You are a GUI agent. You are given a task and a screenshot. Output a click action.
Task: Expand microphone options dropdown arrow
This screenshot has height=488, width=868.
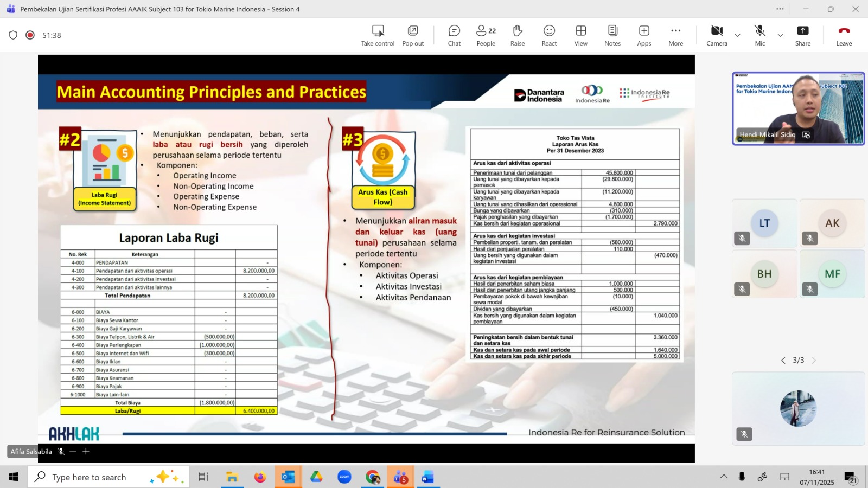click(x=780, y=35)
